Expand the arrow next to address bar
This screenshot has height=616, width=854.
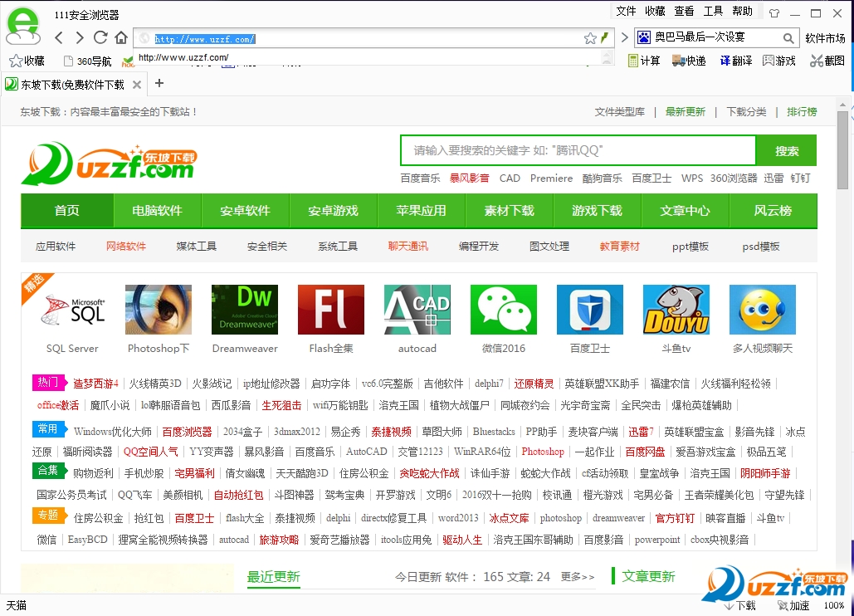(x=625, y=37)
